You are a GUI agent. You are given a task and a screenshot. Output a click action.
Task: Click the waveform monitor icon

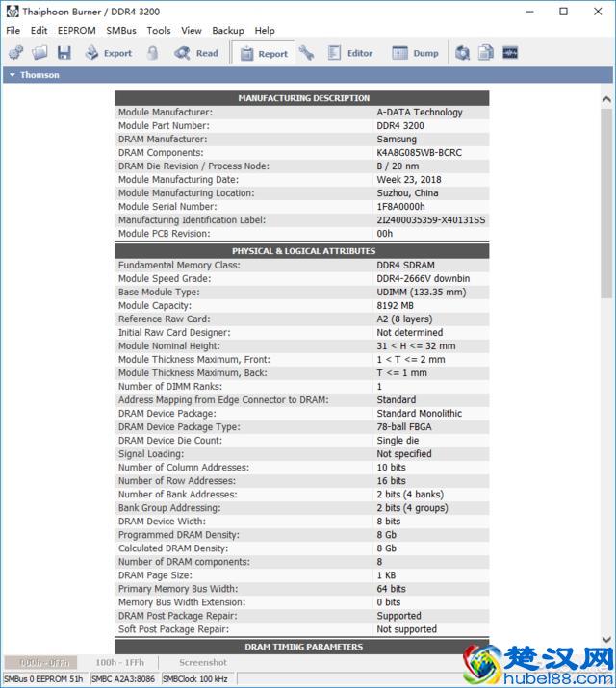510,53
